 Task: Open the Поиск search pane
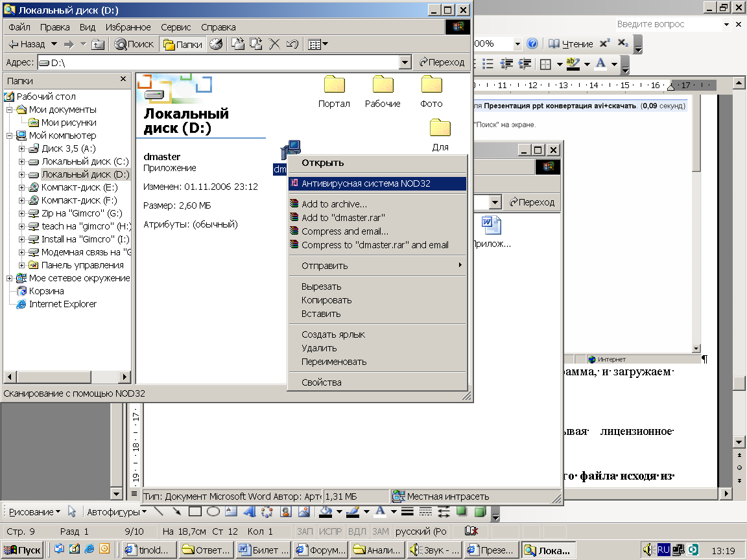pyautogui.click(x=134, y=44)
